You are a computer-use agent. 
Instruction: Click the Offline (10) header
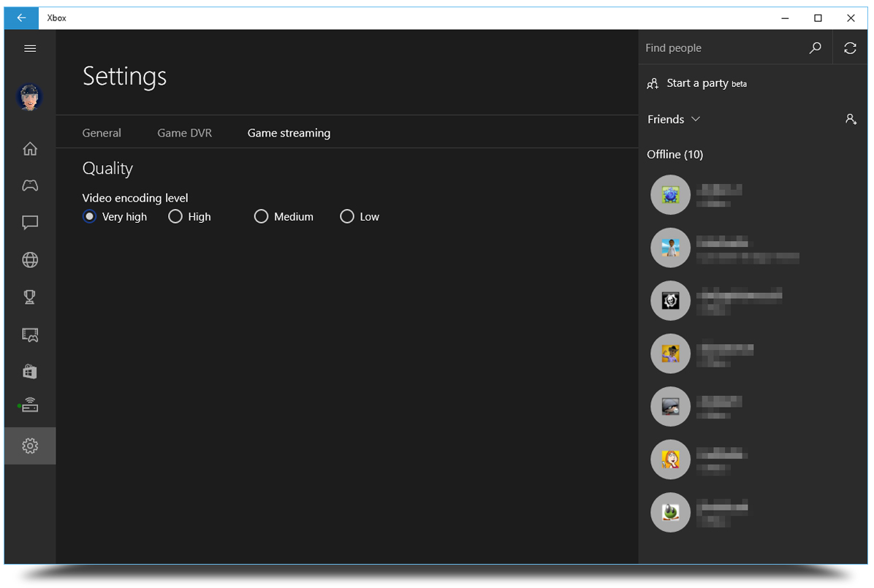click(x=674, y=154)
